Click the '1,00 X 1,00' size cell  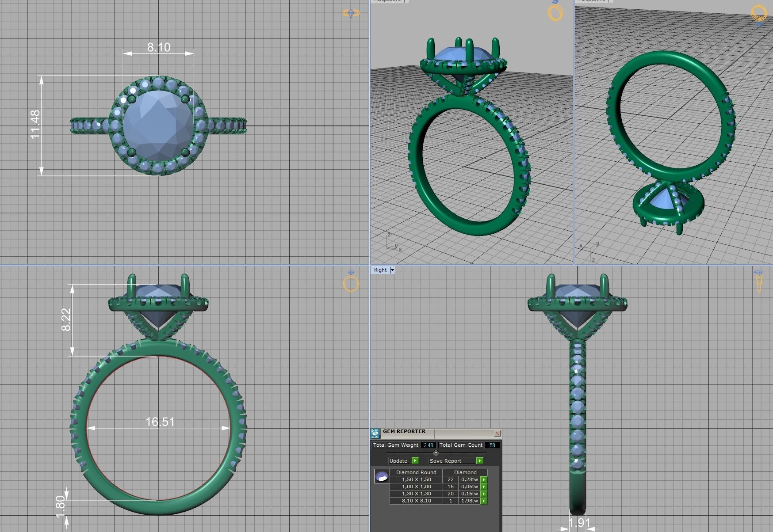(416, 486)
